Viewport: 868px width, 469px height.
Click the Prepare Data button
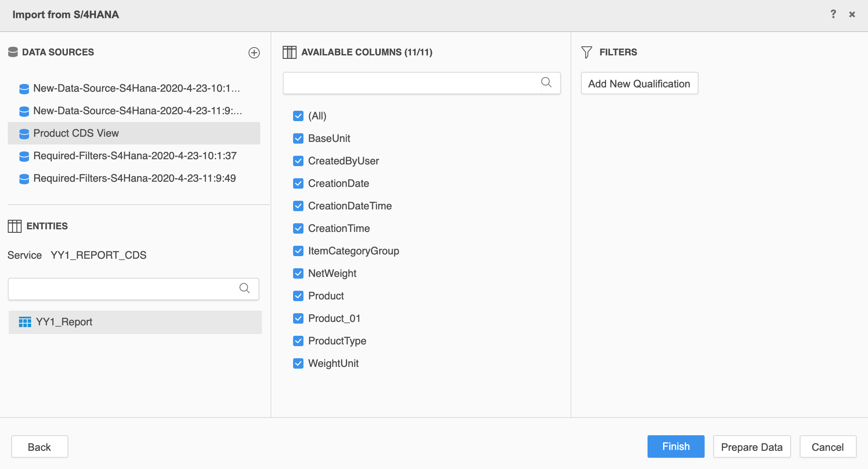point(752,447)
